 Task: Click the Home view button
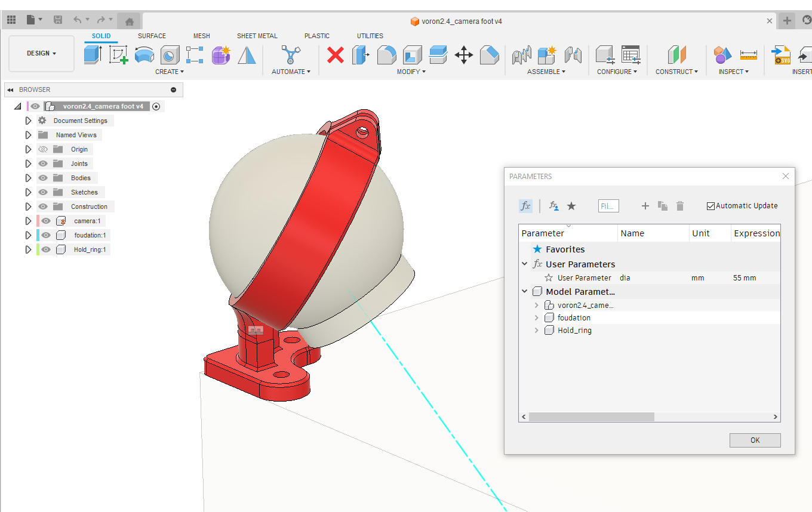[130, 21]
